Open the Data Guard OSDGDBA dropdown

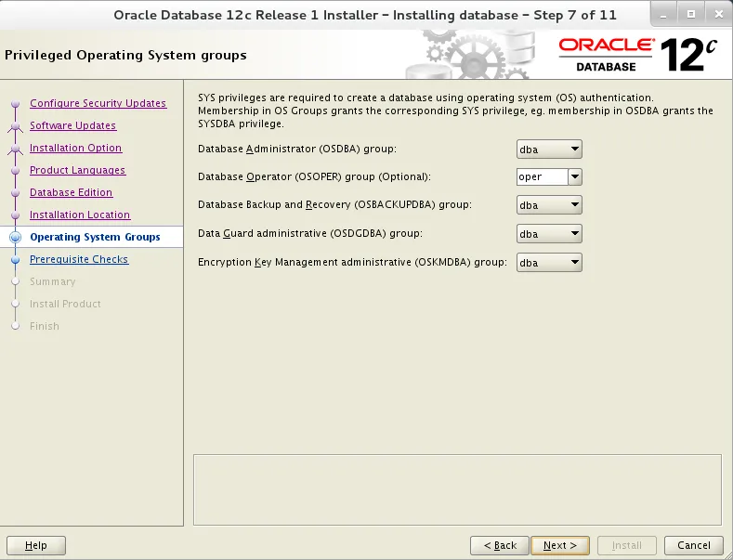[549, 234]
